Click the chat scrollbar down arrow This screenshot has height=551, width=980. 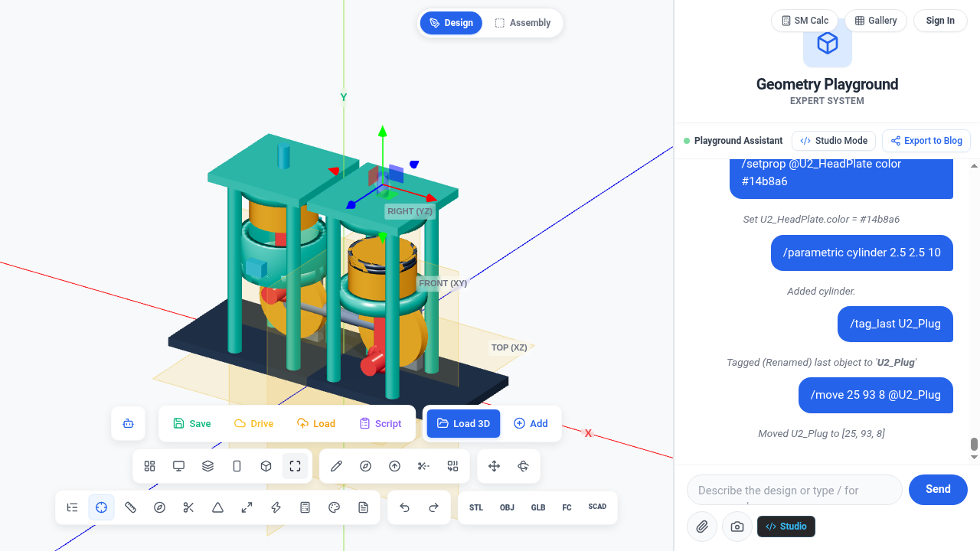[x=975, y=458]
